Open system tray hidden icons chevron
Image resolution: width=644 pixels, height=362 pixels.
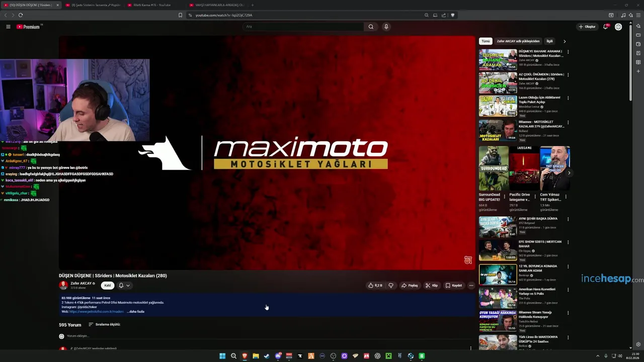[598, 356]
